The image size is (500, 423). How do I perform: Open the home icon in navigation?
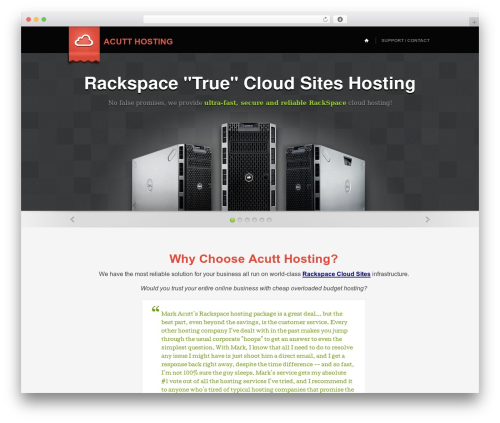coord(367,41)
